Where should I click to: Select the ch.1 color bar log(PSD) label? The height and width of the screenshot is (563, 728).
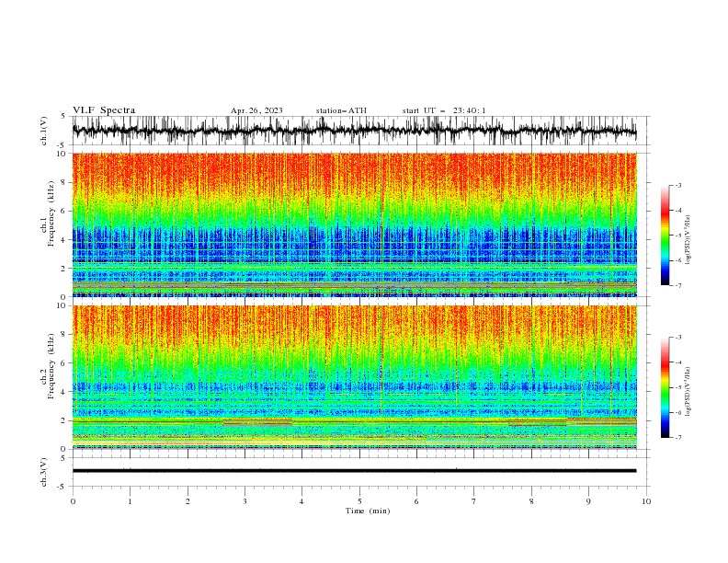(688, 240)
